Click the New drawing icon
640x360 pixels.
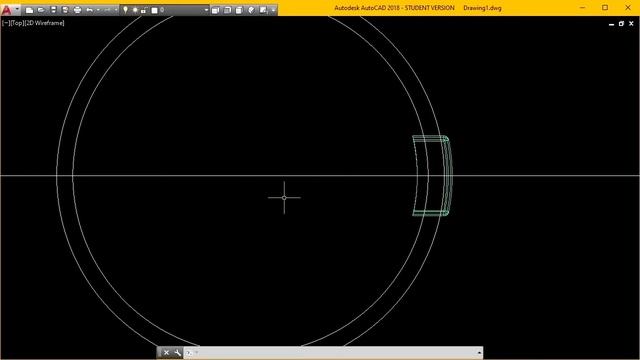[29, 10]
